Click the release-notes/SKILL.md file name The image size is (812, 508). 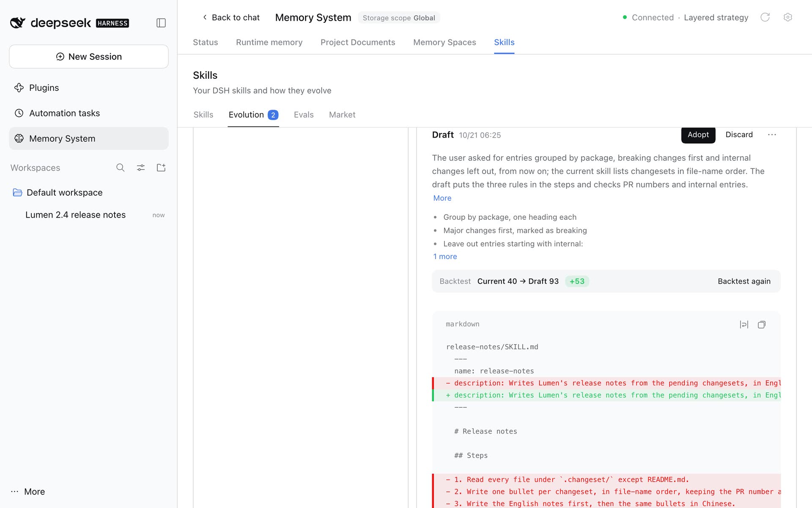click(x=492, y=347)
